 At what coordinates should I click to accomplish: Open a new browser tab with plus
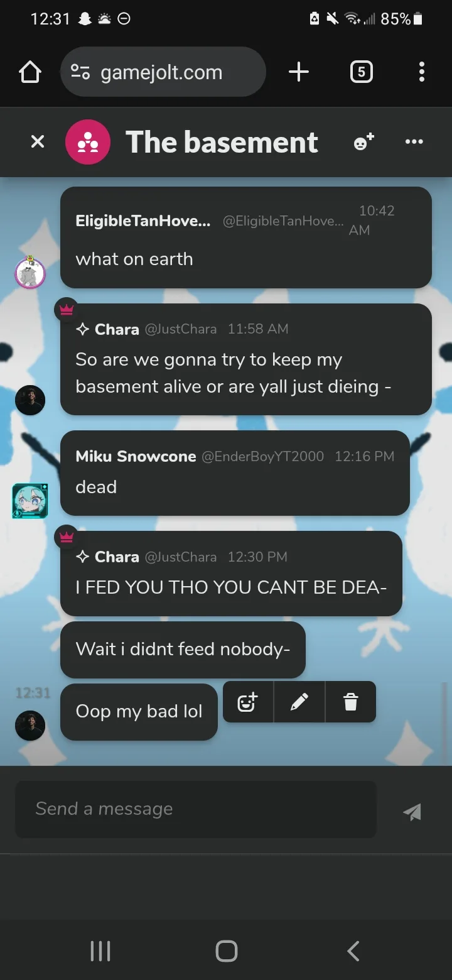[299, 72]
